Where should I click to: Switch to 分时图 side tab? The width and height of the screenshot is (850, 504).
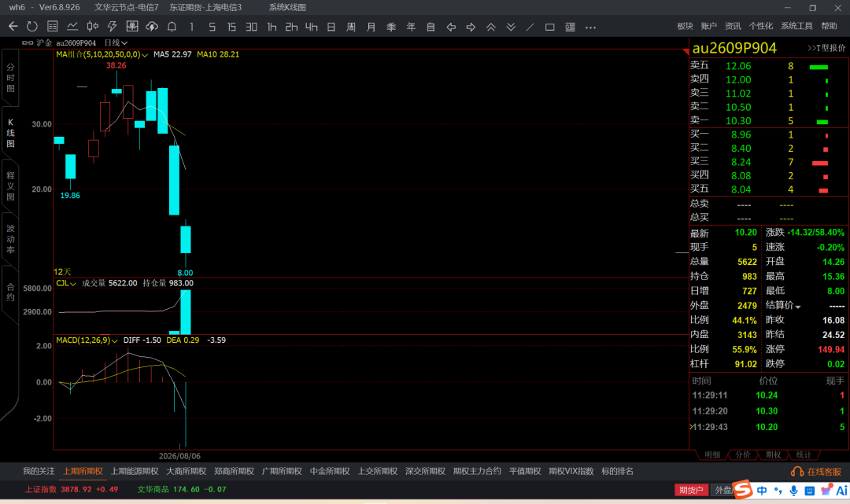(10, 78)
